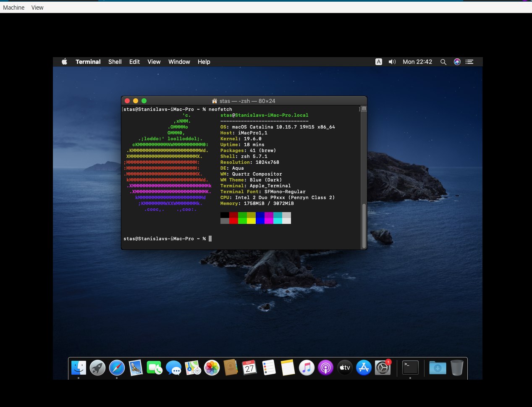This screenshot has height=407, width=532.
Task: Open Notification Center list icon
Action: 469,62
